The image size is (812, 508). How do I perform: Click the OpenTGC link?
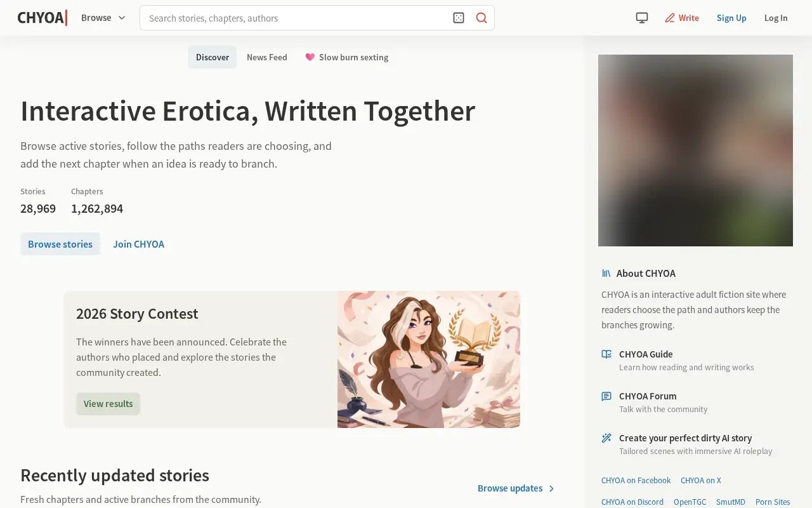[x=690, y=502]
